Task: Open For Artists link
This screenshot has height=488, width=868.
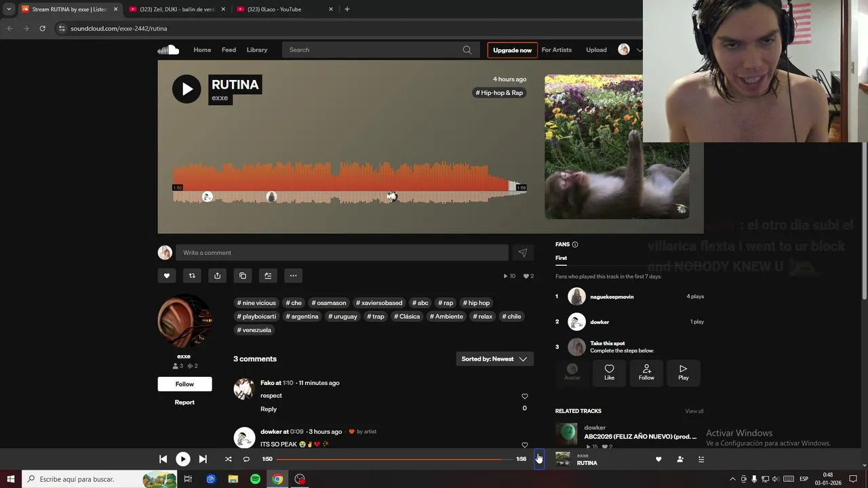Action: coord(557,49)
